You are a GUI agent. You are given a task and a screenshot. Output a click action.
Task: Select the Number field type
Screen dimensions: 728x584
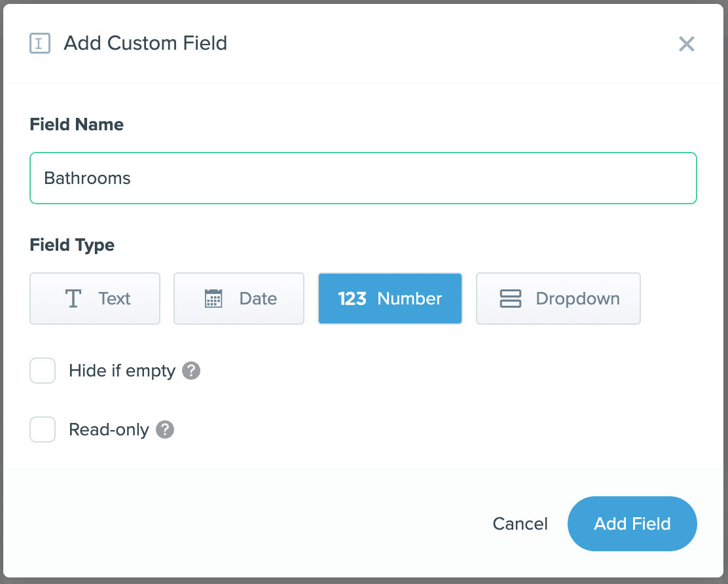coord(390,299)
